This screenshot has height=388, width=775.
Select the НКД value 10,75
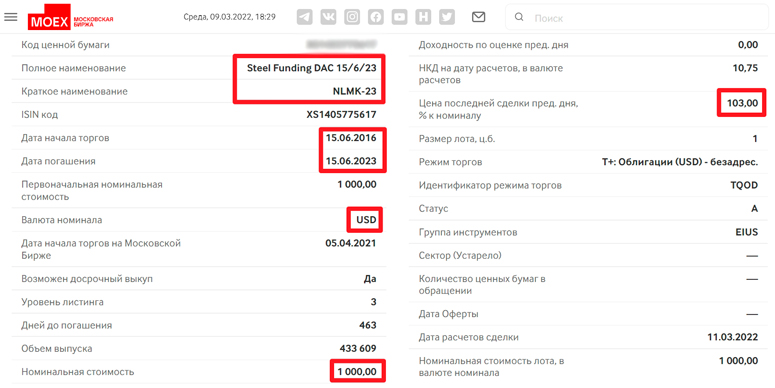[745, 68]
